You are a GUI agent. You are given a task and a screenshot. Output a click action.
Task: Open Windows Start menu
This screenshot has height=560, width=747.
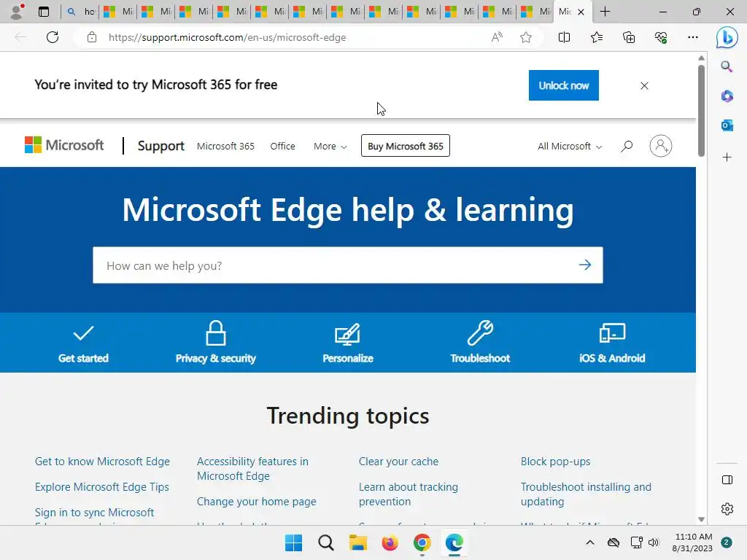coord(293,542)
